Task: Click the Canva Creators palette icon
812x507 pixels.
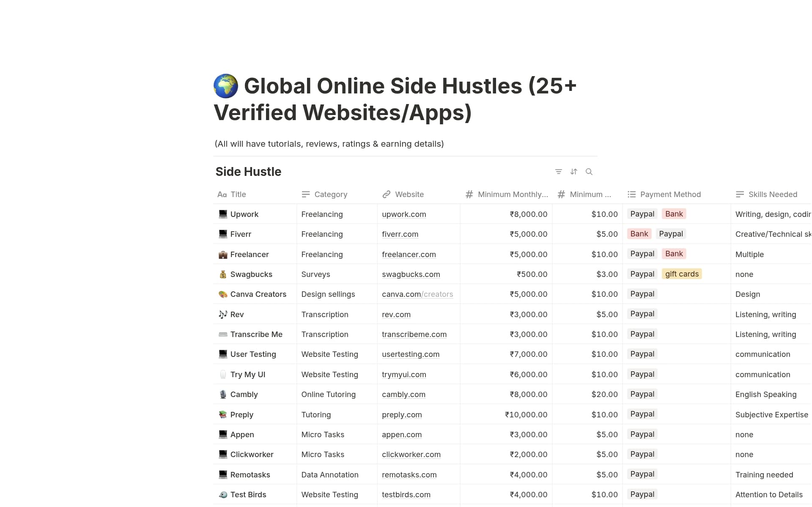Action: pos(223,294)
